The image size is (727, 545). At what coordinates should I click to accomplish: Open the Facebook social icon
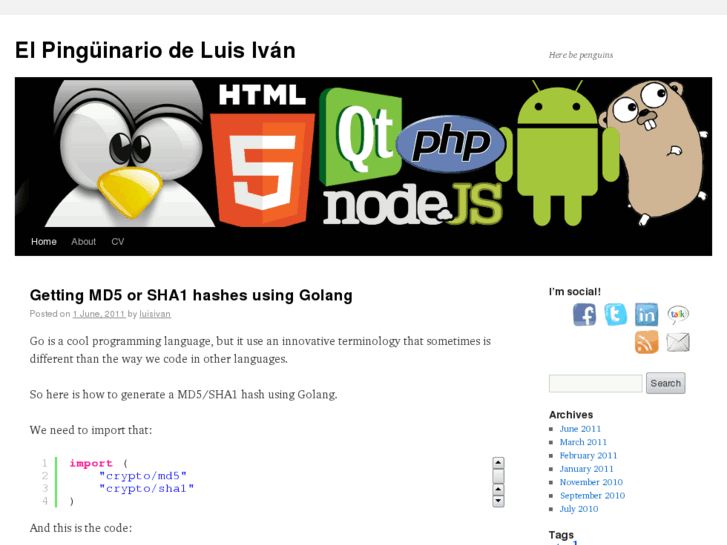click(x=584, y=315)
